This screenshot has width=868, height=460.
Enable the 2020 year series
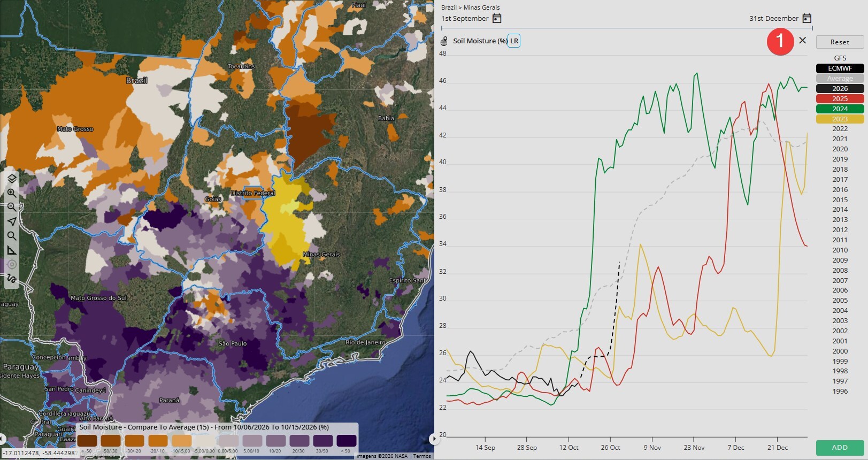tap(840, 149)
